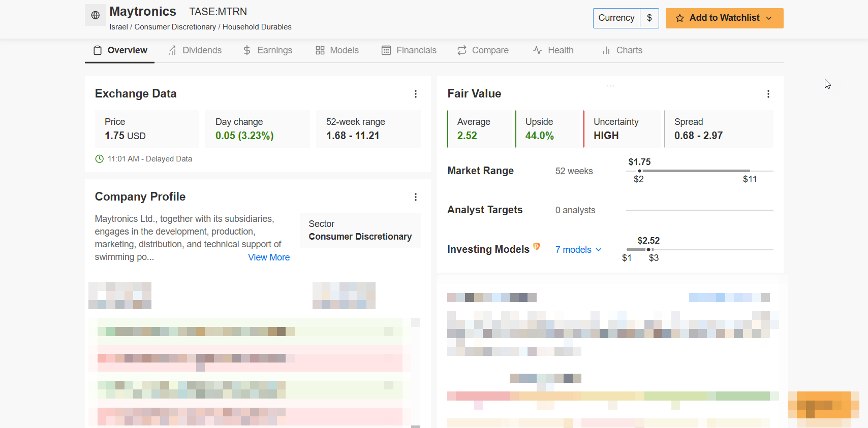Click the Investing Models $2.52 range slider
The height and width of the screenshot is (428, 868).
point(700,250)
